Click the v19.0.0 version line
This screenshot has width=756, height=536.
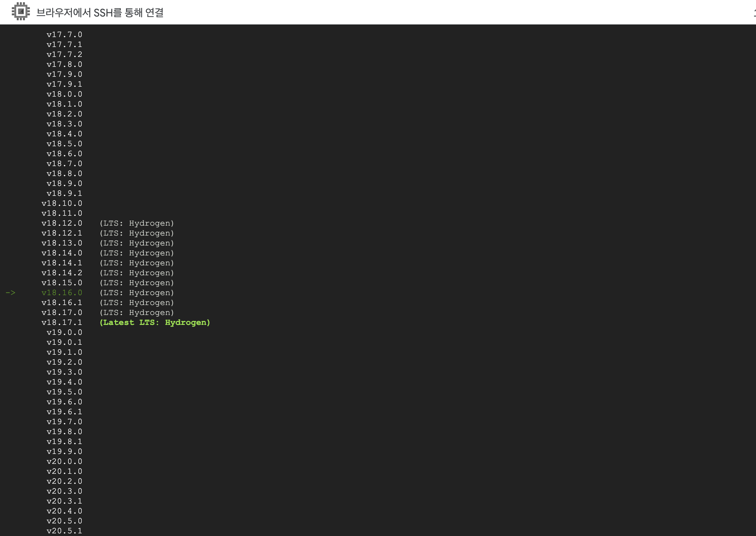(64, 332)
